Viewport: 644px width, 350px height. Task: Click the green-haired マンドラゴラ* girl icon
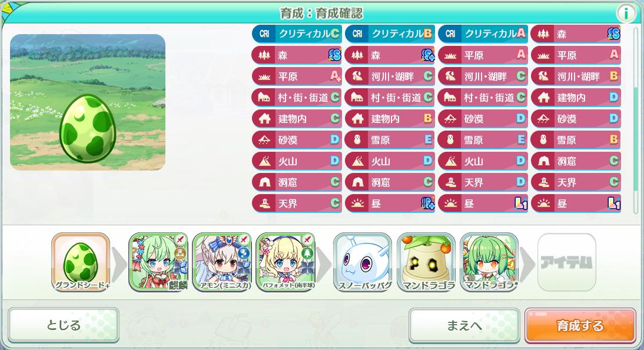tap(490, 262)
